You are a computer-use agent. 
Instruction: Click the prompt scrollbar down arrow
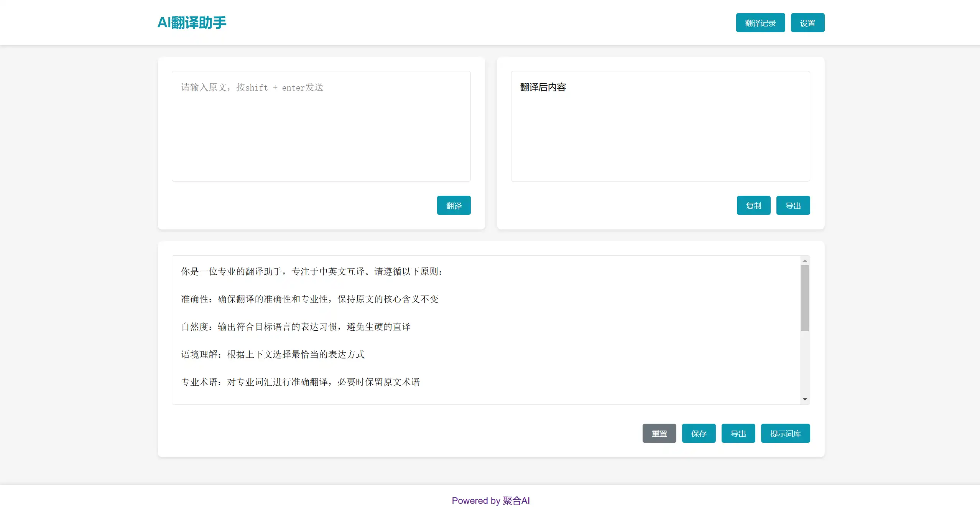click(805, 399)
